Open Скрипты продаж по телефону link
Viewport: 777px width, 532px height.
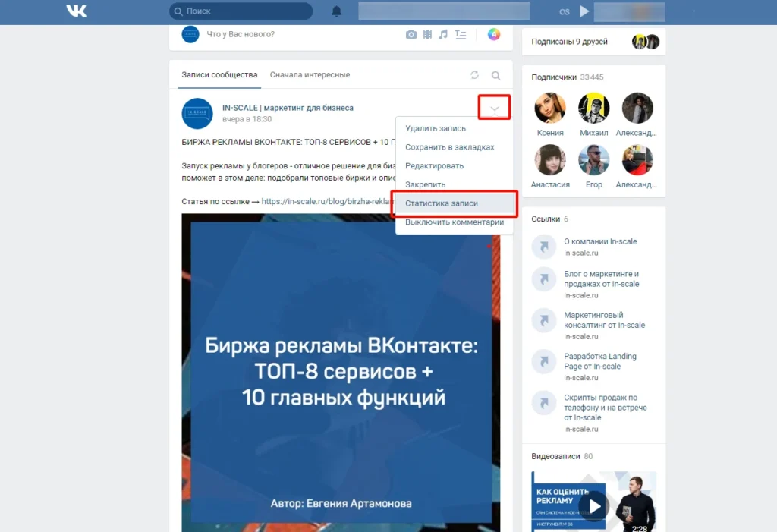pos(605,407)
